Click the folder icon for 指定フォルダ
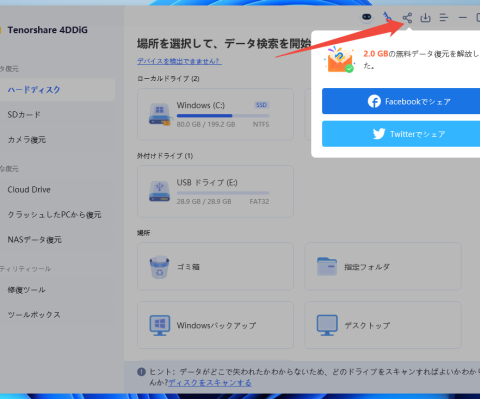This screenshot has width=480, height=399. click(327, 266)
